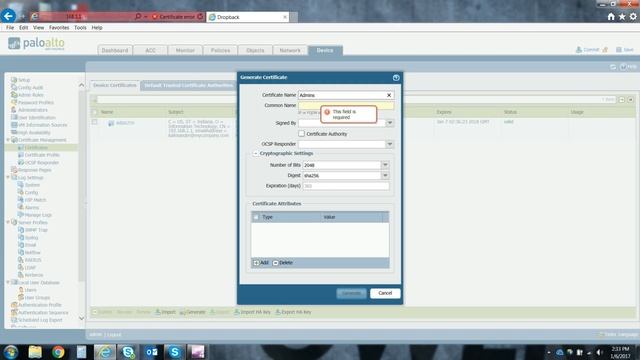
Task: Click Import in the bottom toolbar
Action: click(165, 312)
